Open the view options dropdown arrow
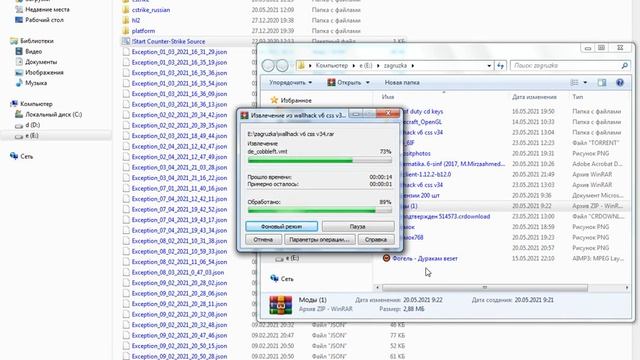This screenshot has width=640, height=360. [x=585, y=82]
